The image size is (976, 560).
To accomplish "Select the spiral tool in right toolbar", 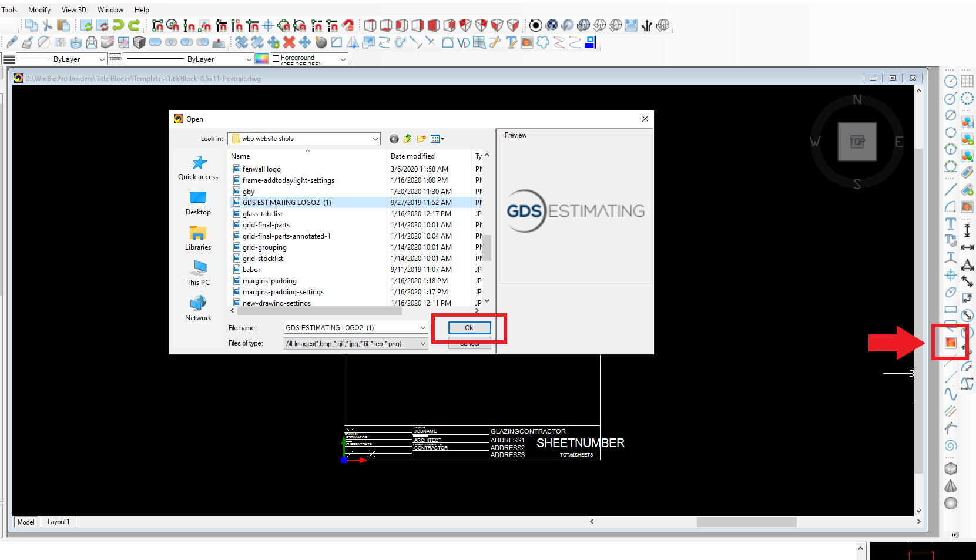I will coord(950,445).
